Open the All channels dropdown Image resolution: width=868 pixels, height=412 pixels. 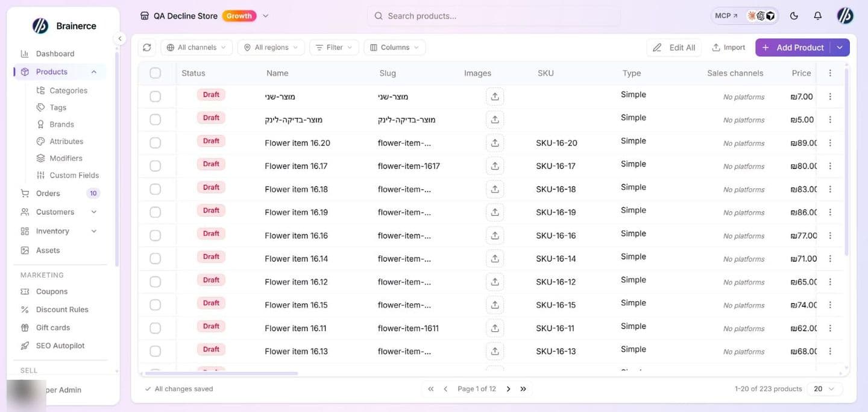click(197, 48)
